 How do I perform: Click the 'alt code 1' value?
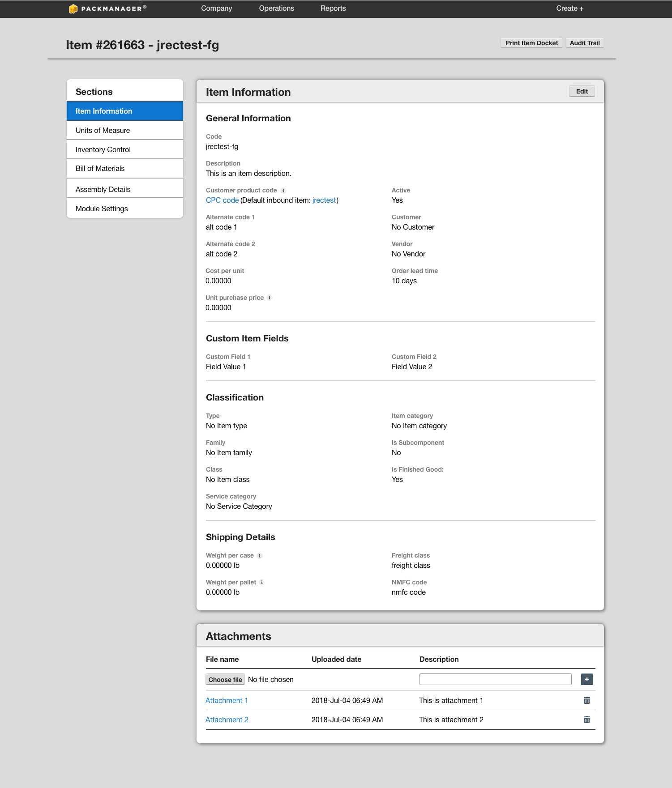click(222, 227)
